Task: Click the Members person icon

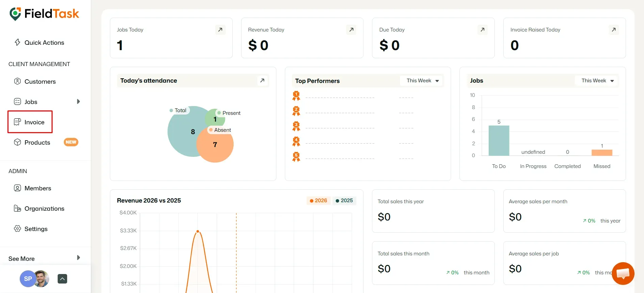Action: [x=17, y=188]
